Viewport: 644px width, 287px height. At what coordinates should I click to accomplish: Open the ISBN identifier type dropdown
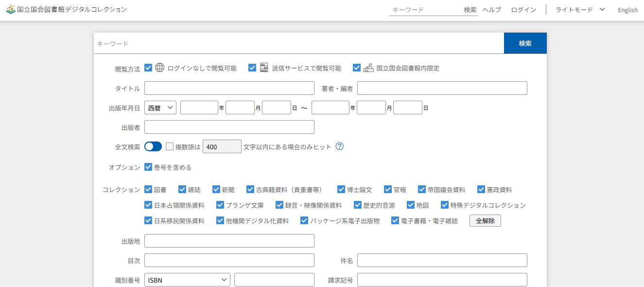(187, 280)
